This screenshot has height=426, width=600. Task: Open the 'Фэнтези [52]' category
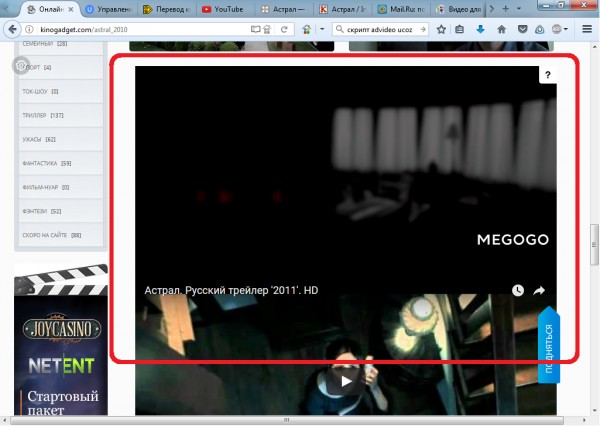click(x=61, y=211)
